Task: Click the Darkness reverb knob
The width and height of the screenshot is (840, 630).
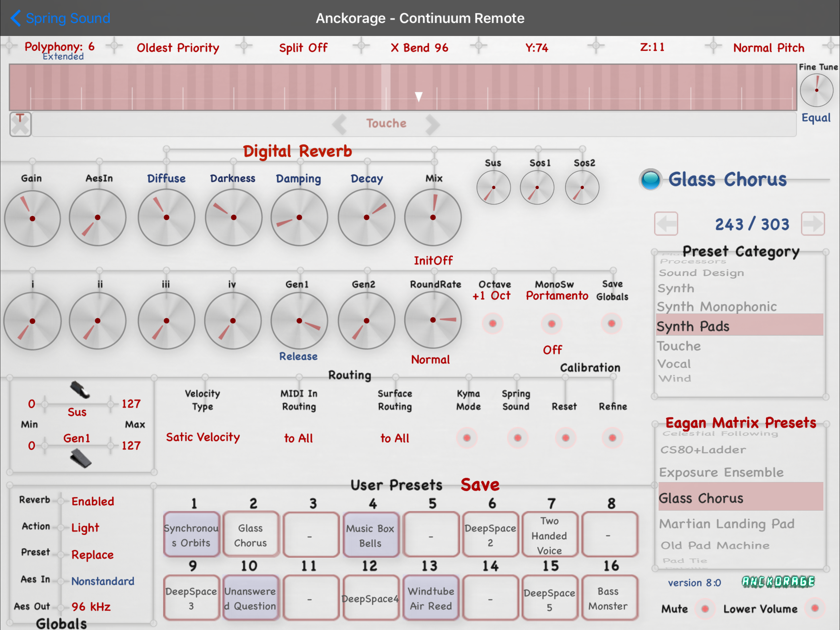Action: [234, 217]
